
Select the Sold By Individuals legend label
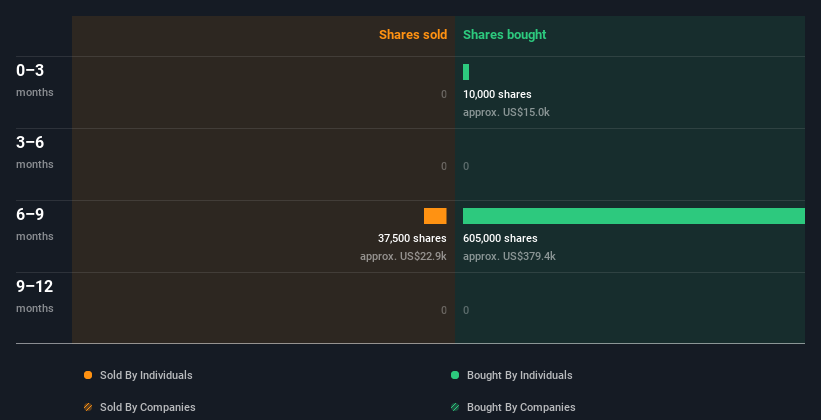click(146, 375)
